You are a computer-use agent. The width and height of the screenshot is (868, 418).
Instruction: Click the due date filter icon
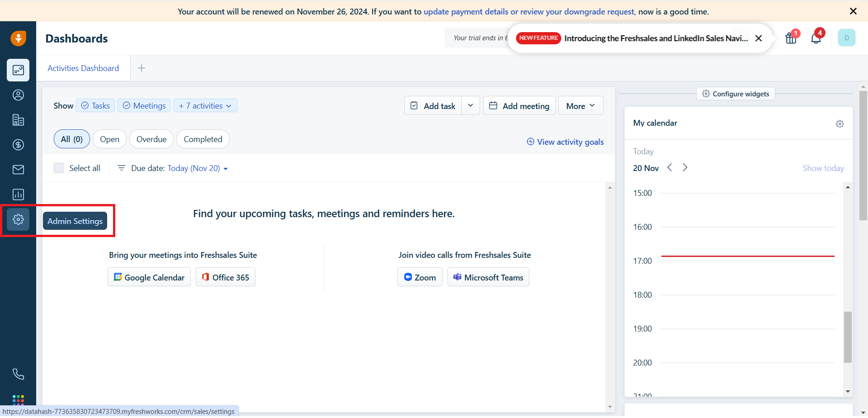click(x=121, y=168)
